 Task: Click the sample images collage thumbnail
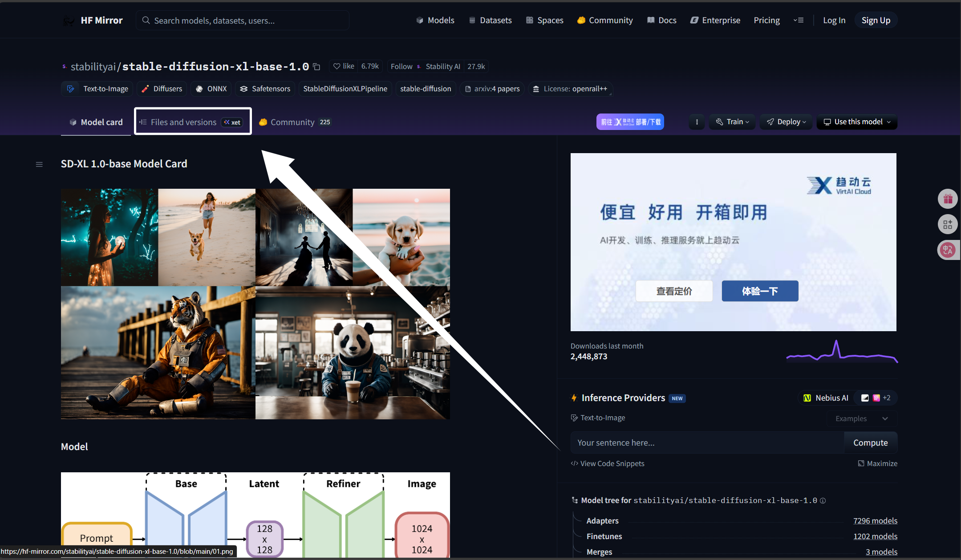tap(255, 304)
